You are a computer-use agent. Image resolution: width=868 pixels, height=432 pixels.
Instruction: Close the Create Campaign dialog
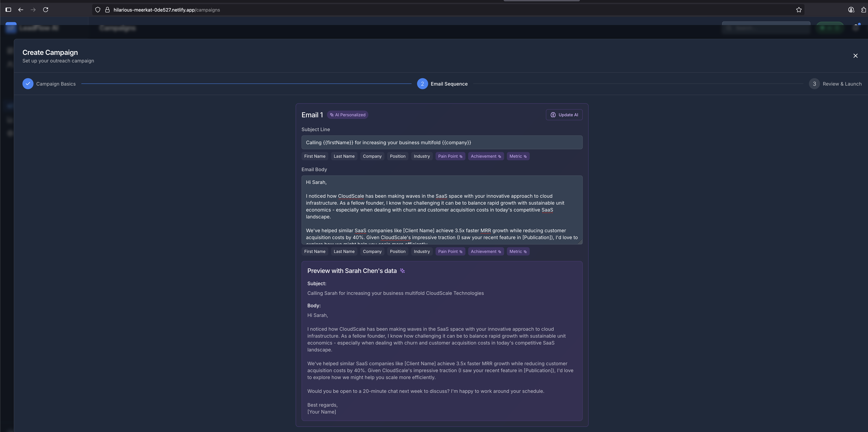[x=855, y=56]
